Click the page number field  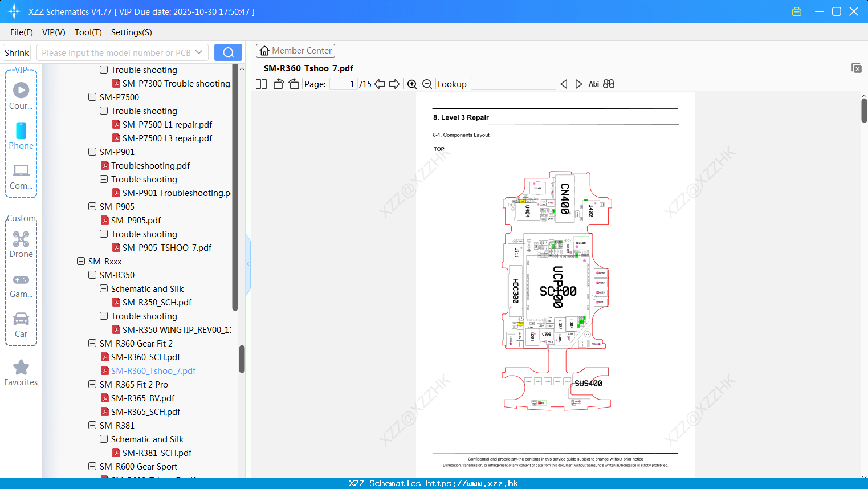344,84
